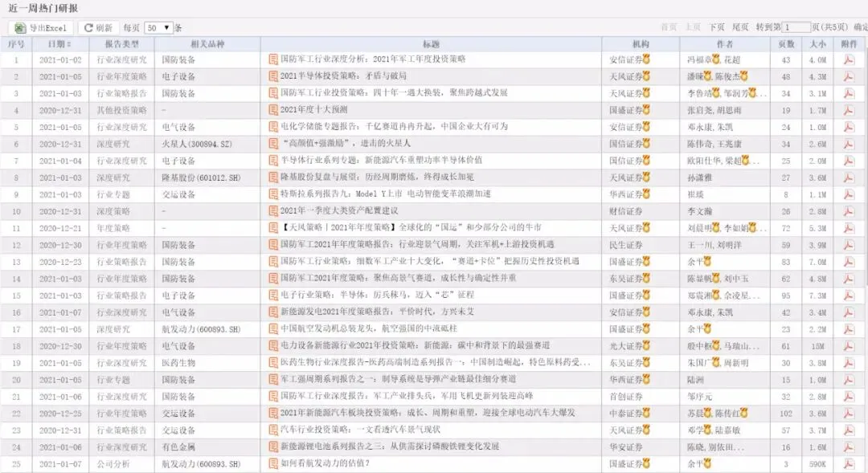Go to 上页 previous page
This screenshot has height=473, width=868.
[693, 27]
